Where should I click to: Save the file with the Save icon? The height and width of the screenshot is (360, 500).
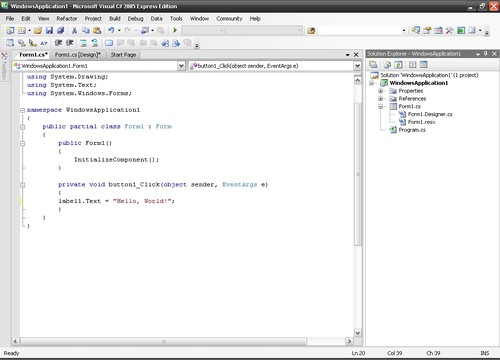[x=49, y=31]
